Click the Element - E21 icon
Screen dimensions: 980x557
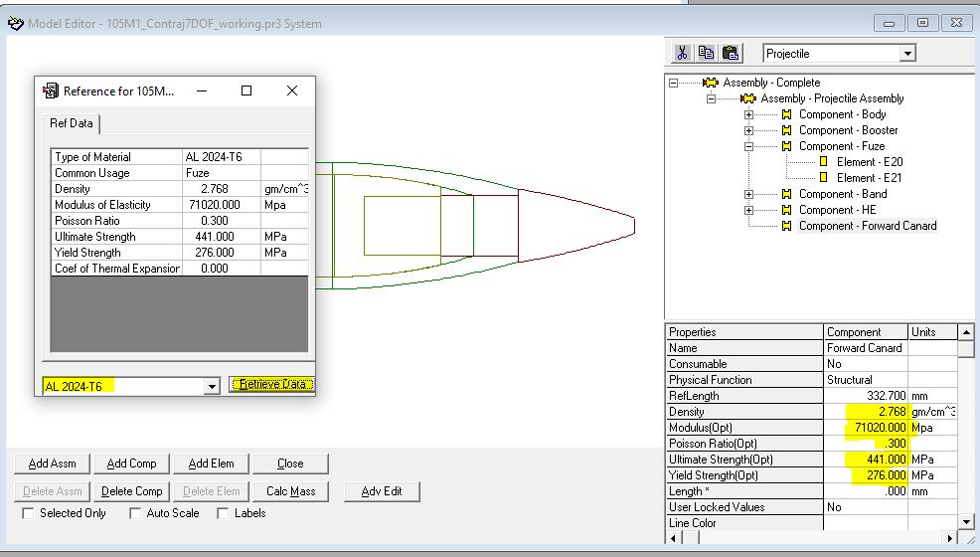[824, 178]
